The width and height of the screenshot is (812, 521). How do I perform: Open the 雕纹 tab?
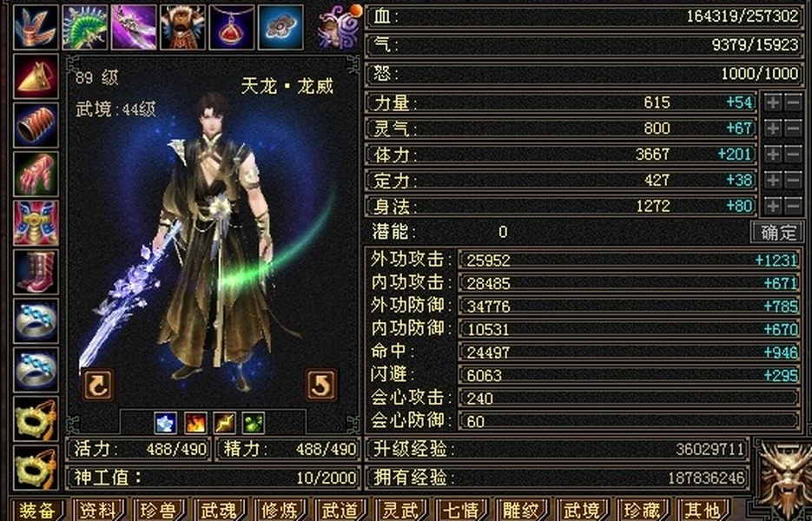coord(521,510)
